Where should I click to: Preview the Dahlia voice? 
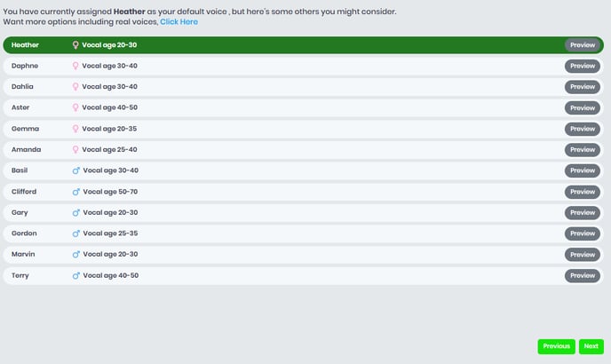583,87
